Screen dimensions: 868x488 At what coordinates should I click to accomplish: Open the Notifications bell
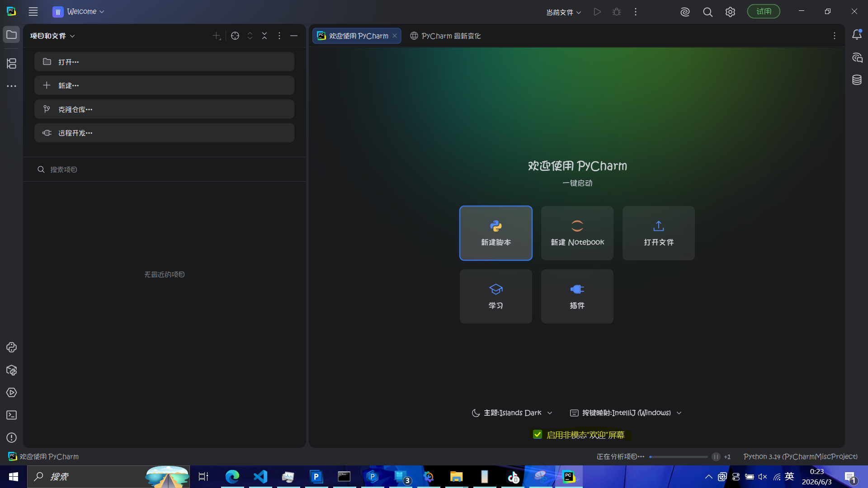click(x=857, y=35)
